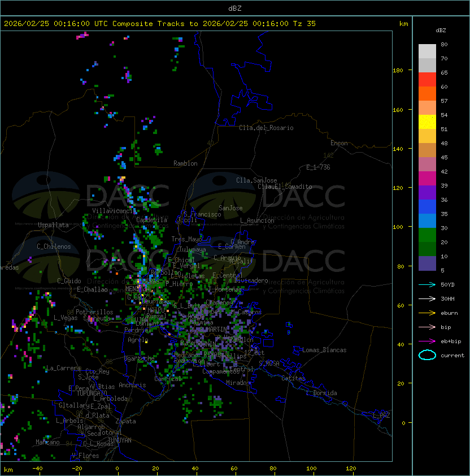Click the '120' km tick on bottom axis
Viewport: 470px width, 476px height.
point(351,469)
